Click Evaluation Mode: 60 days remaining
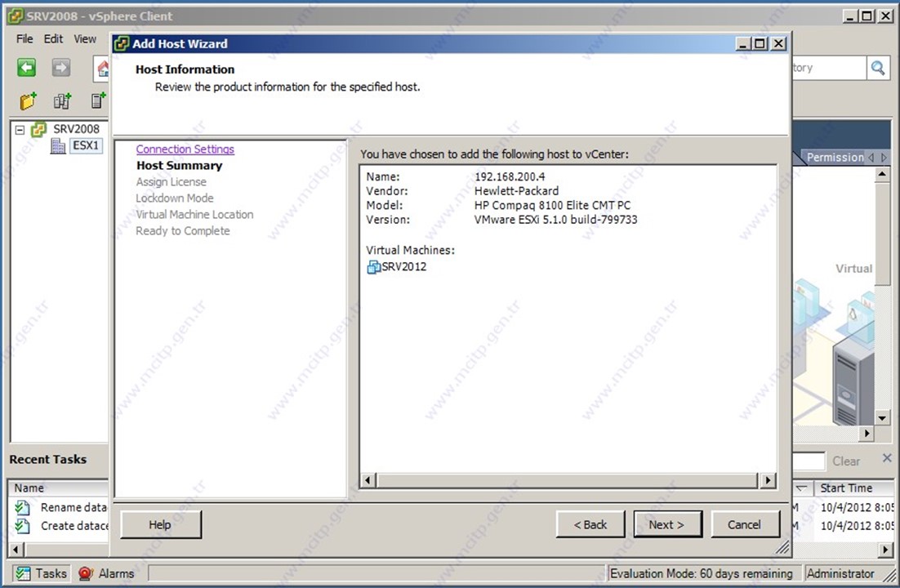Screen dimensions: 900x588 tap(701, 573)
